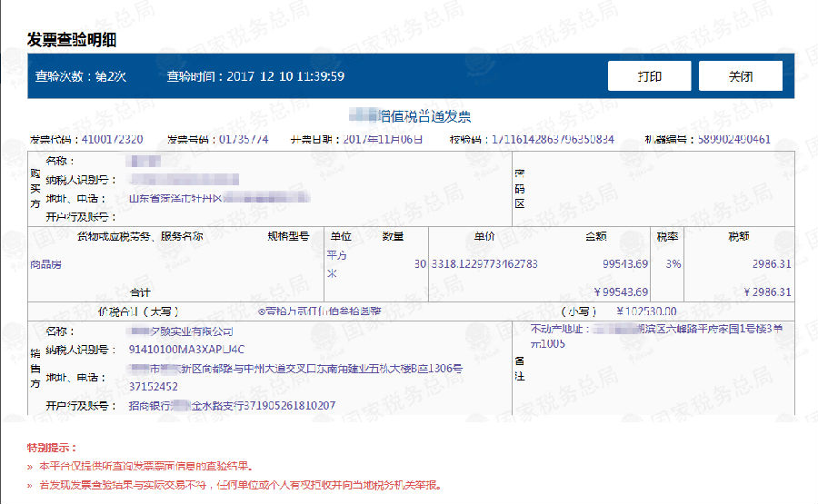Click the 招商银行 bank account line
Screen dimensions: 818x504
click(232, 405)
